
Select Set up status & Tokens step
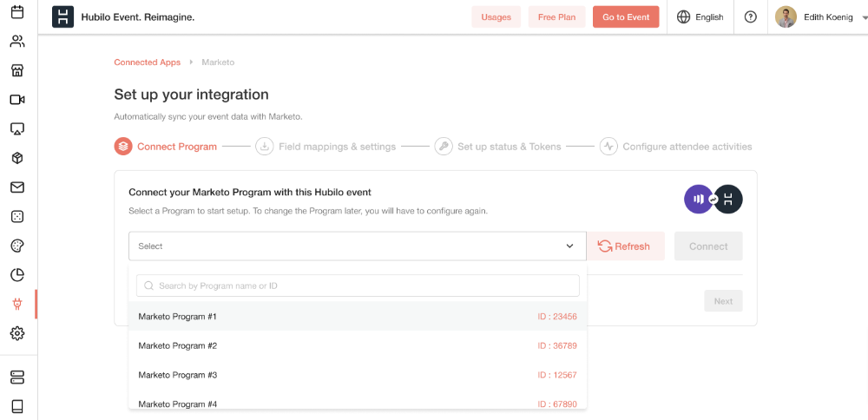coord(497,147)
